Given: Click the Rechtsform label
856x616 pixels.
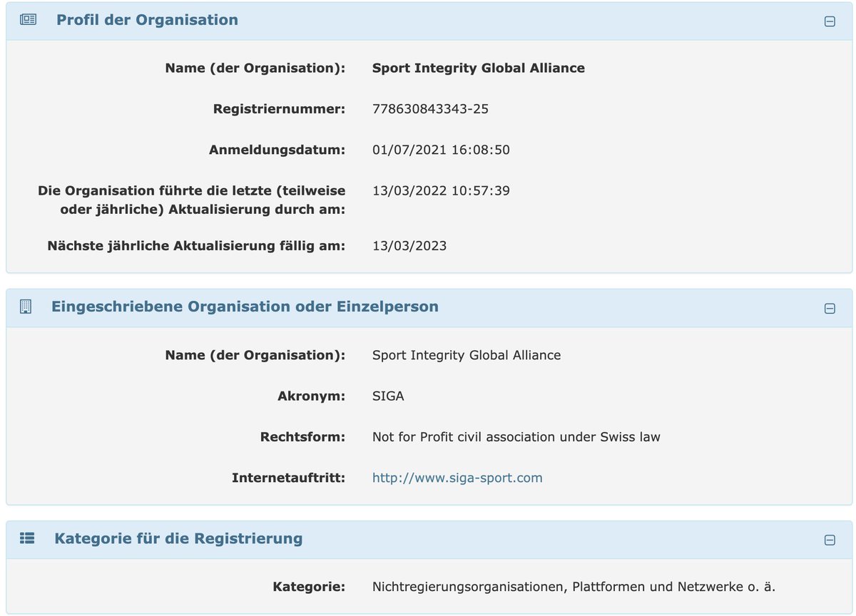Looking at the screenshot, I should click(x=302, y=437).
